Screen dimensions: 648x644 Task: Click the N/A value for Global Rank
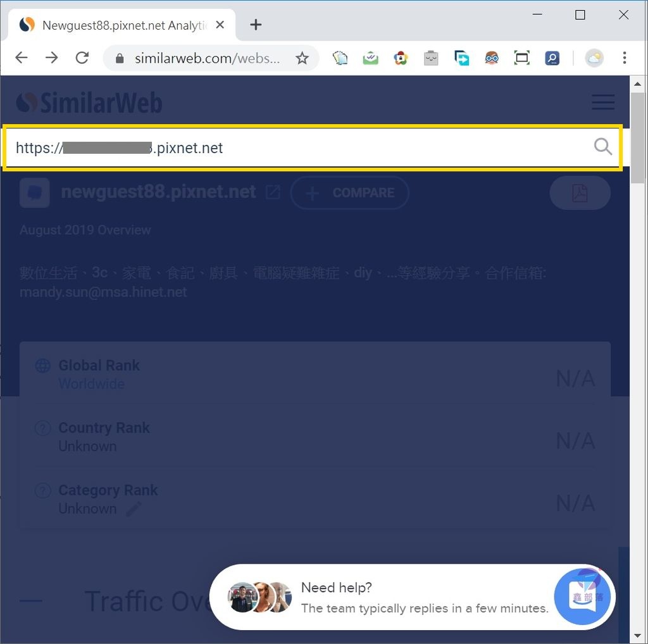tap(575, 378)
